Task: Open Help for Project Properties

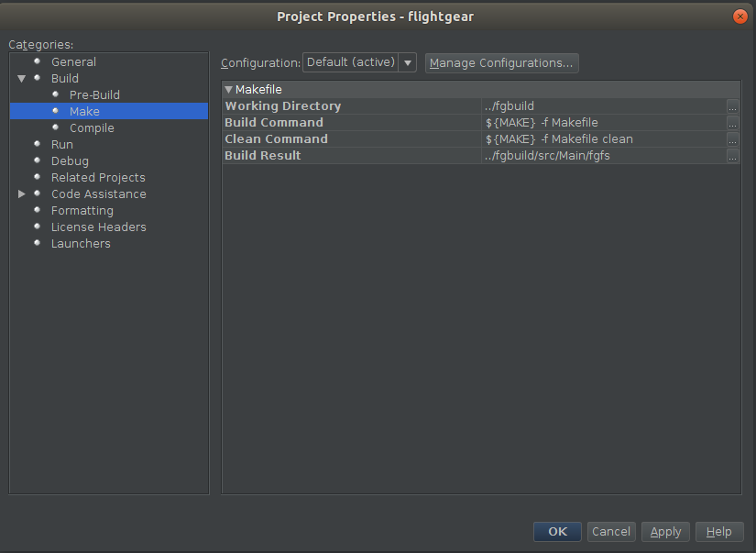Action: [719, 532]
